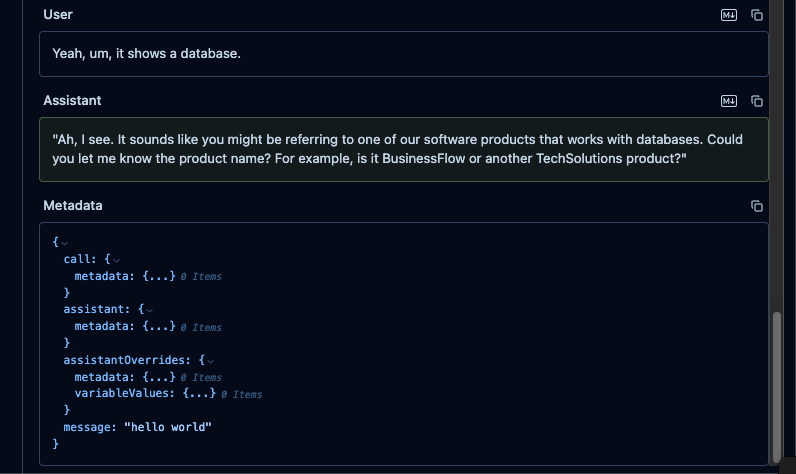Click the Assistant section heading
The width and height of the screenshot is (796, 474).
tap(72, 100)
